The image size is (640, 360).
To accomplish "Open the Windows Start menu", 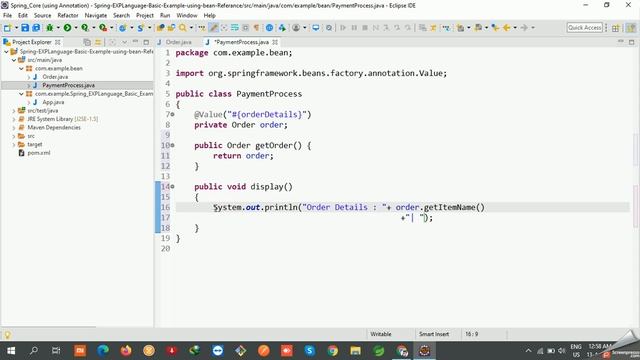I will point(11,351).
